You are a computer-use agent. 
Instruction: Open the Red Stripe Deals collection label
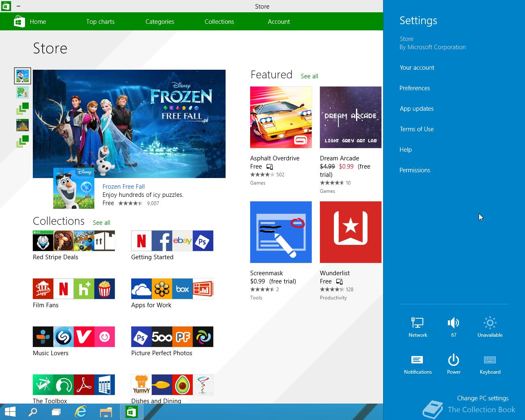tap(55, 257)
